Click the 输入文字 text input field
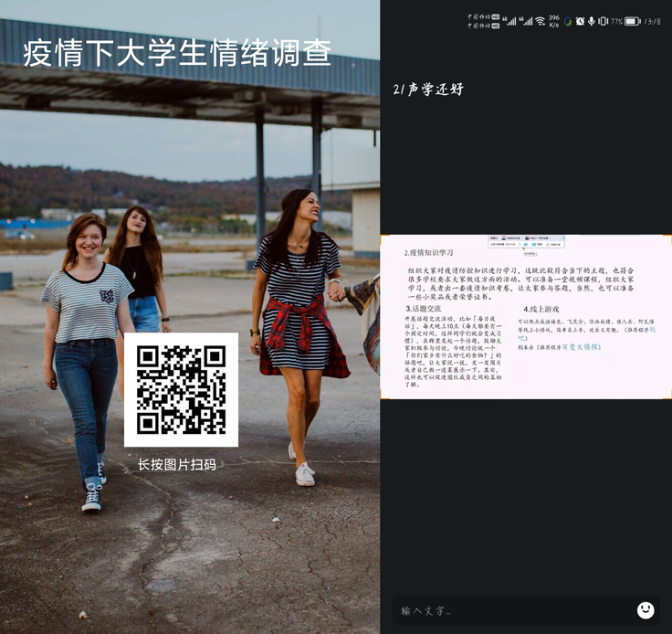 (511, 610)
